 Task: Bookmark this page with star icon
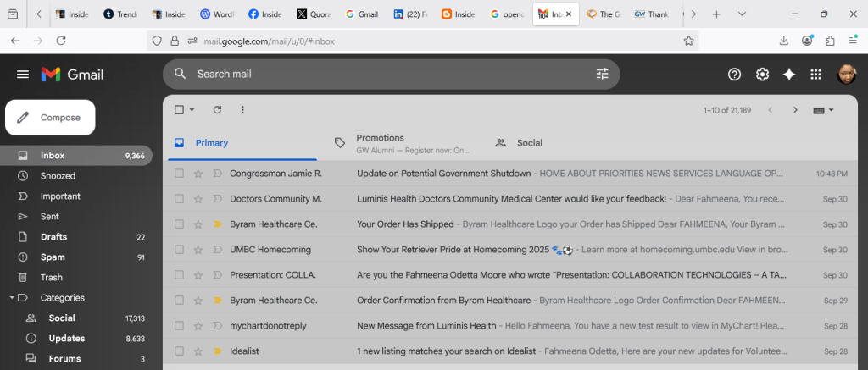click(x=688, y=41)
